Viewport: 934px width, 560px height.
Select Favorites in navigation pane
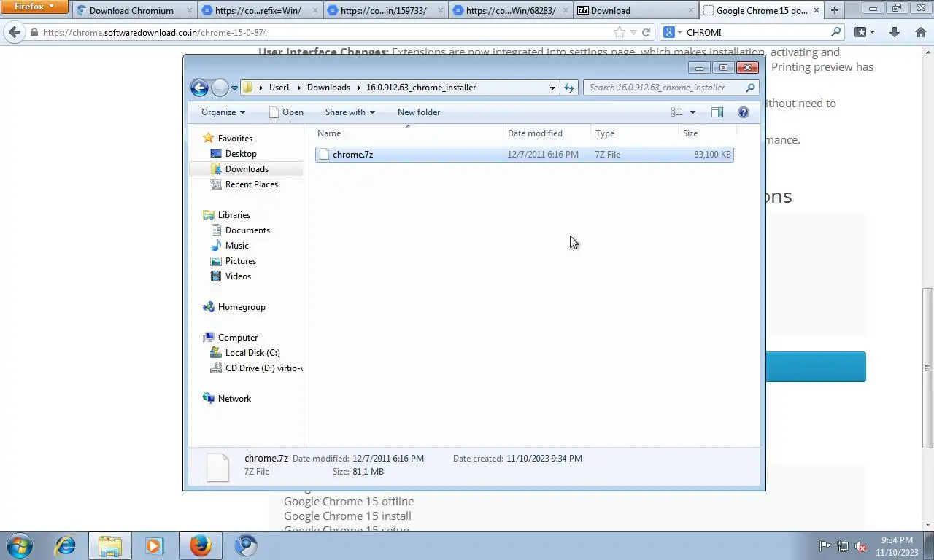(x=235, y=139)
